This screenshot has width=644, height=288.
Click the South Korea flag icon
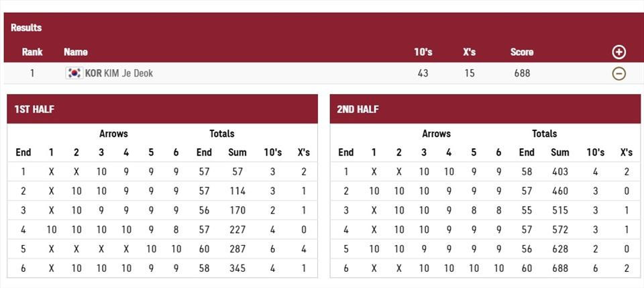(x=74, y=73)
